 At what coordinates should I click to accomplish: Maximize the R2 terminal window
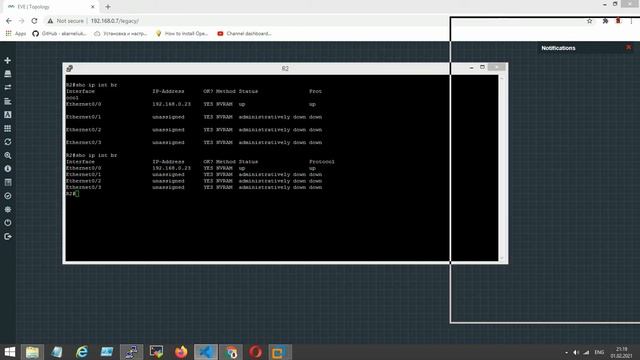(482, 67)
